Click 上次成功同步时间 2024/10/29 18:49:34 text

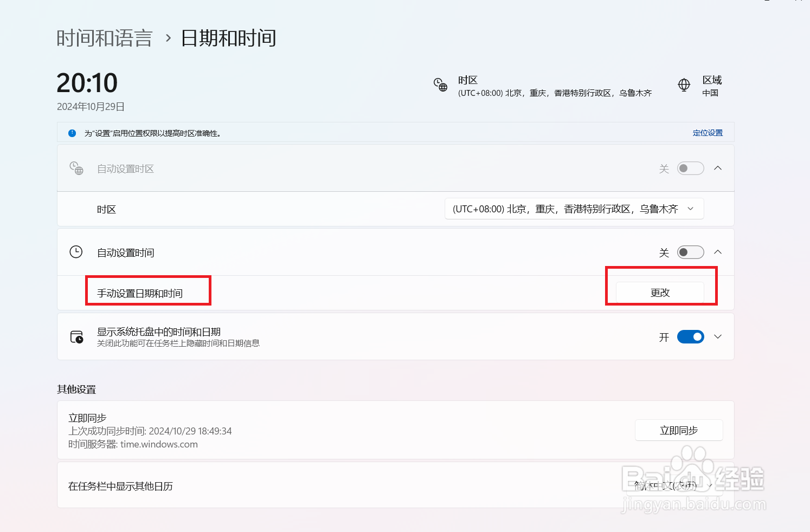(x=150, y=431)
